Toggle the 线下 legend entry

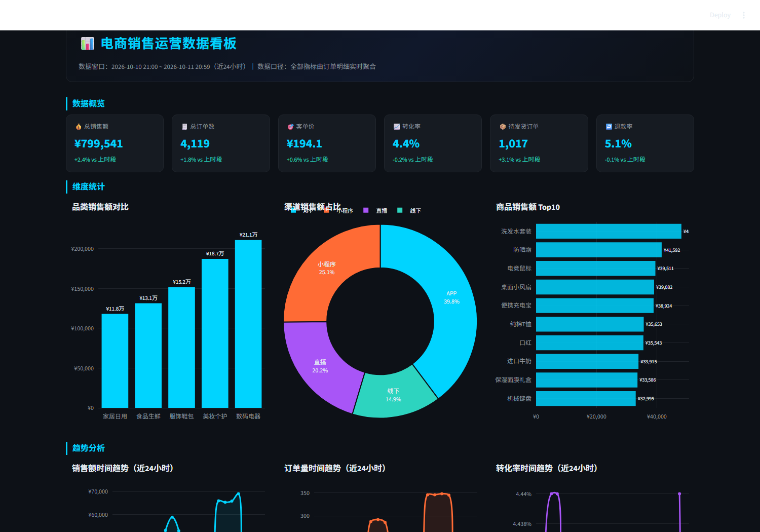click(x=409, y=210)
